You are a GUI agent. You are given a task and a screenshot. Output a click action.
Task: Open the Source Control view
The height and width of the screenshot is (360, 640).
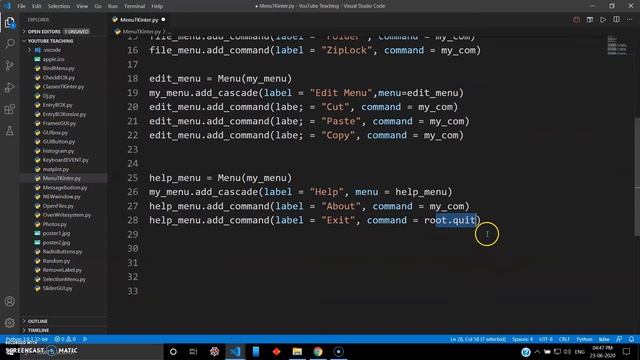(x=10, y=65)
